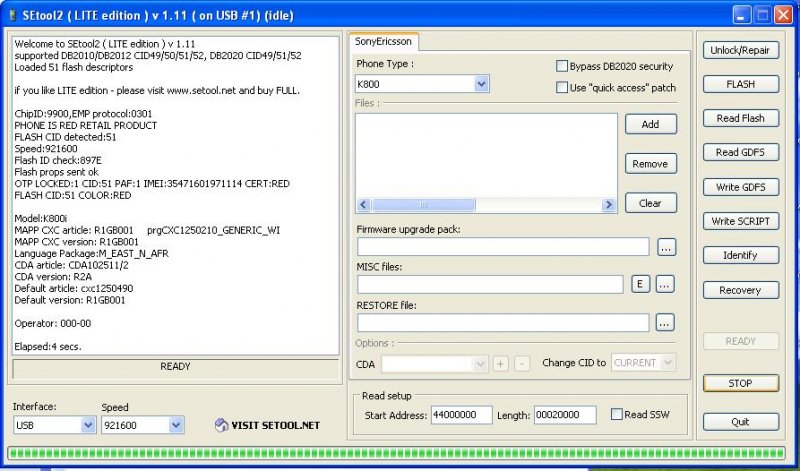Browse for Firmware upgrade pack file
Image resolution: width=800 pixels, height=471 pixels.
pyautogui.click(x=666, y=247)
